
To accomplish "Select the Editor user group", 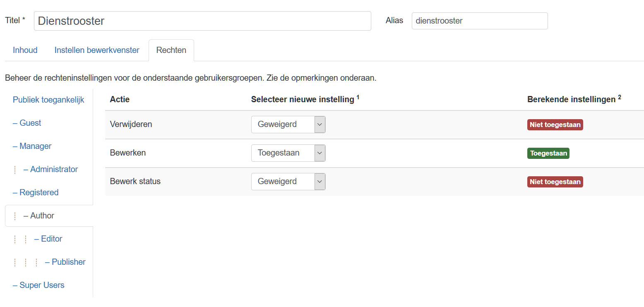I will click(x=51, y=239).
